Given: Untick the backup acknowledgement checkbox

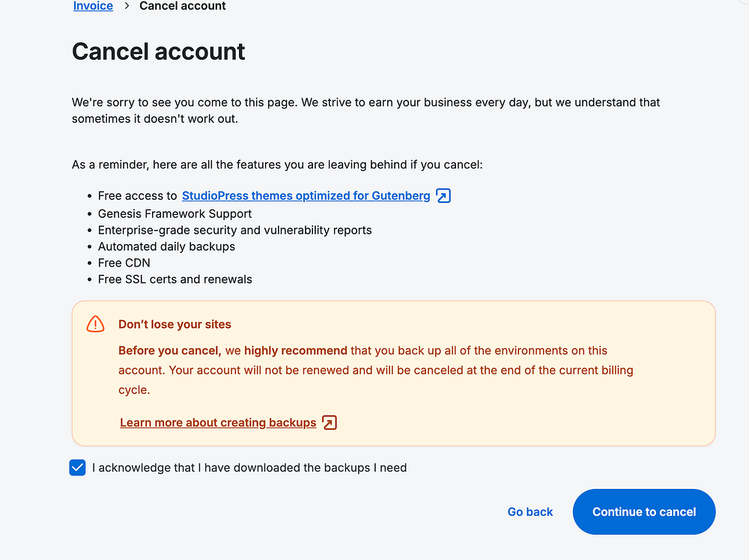Looking at the screenshot, I should pos(77,468).
